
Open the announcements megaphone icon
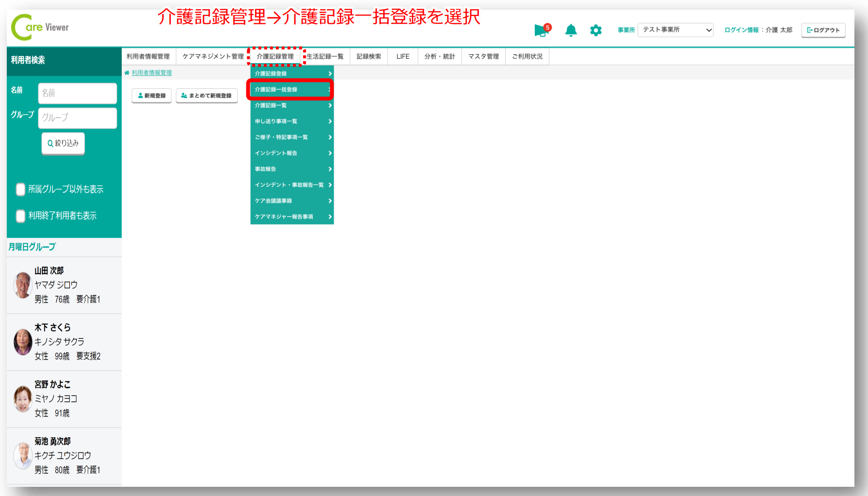pyautogui.click(x=541, y=31)
